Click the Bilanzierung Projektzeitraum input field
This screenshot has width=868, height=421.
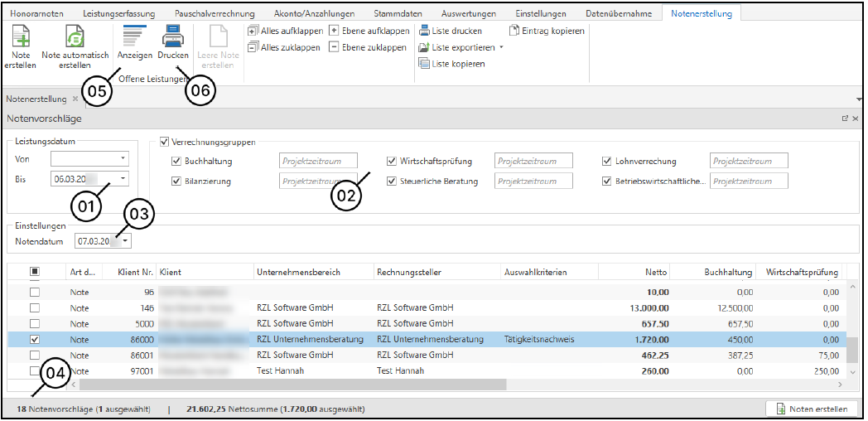[x=318, y=181]
